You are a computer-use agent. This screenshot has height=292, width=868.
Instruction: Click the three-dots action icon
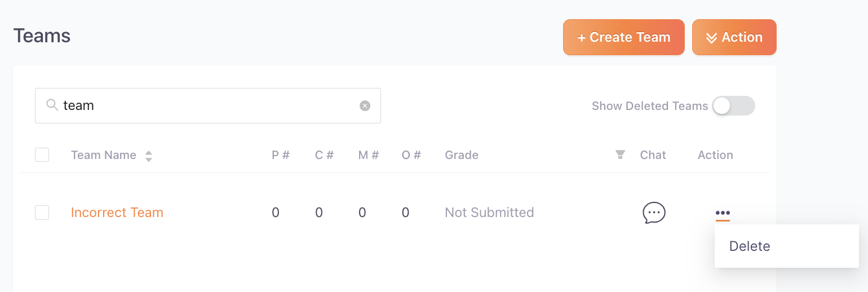[x=723, y=213]
